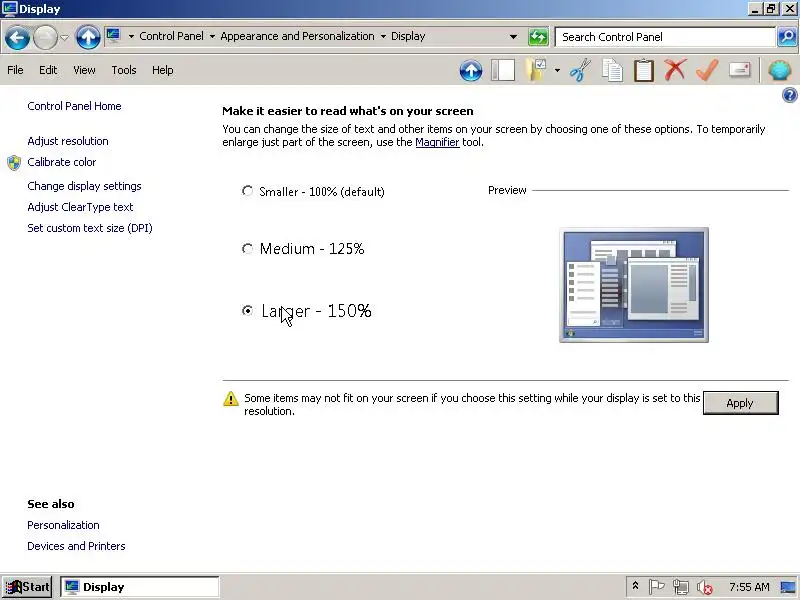Open the address bar history dropdown
The height and width of the screenshot is (600, 800).
(513, 37)
